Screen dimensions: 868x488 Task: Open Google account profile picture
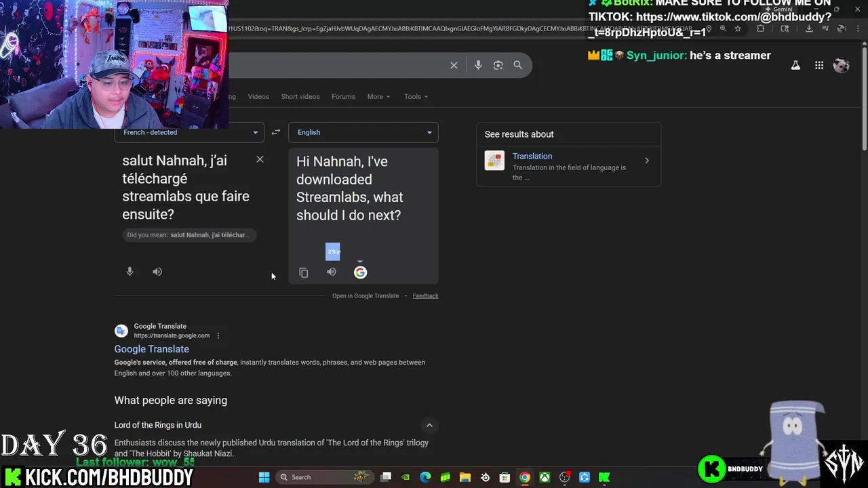click(x=842, y=65)
